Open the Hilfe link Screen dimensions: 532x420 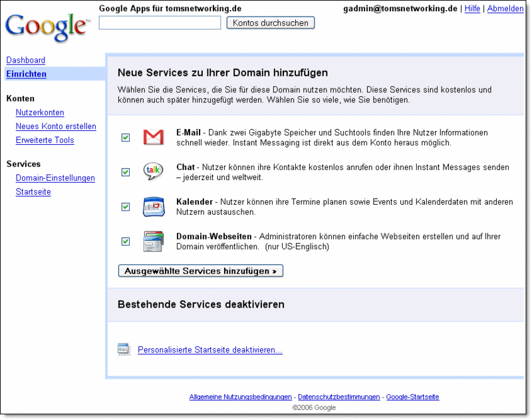(472, 9)
